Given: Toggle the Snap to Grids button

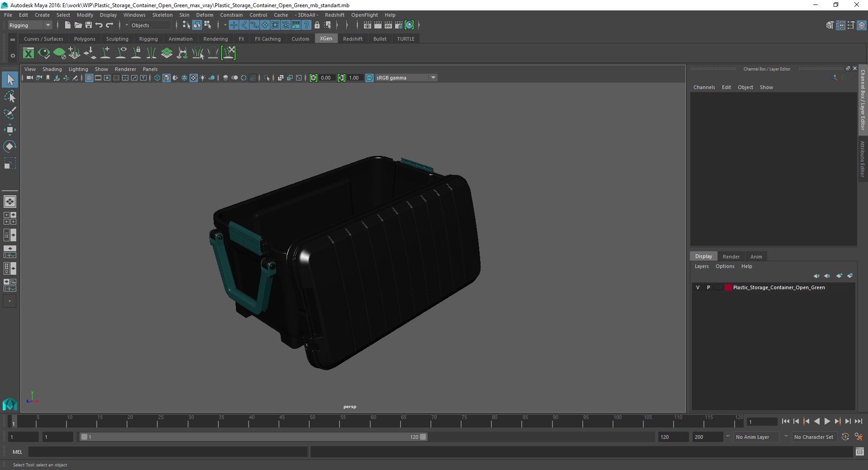Looking at the screenshot, I should click(x=233, y=25).
